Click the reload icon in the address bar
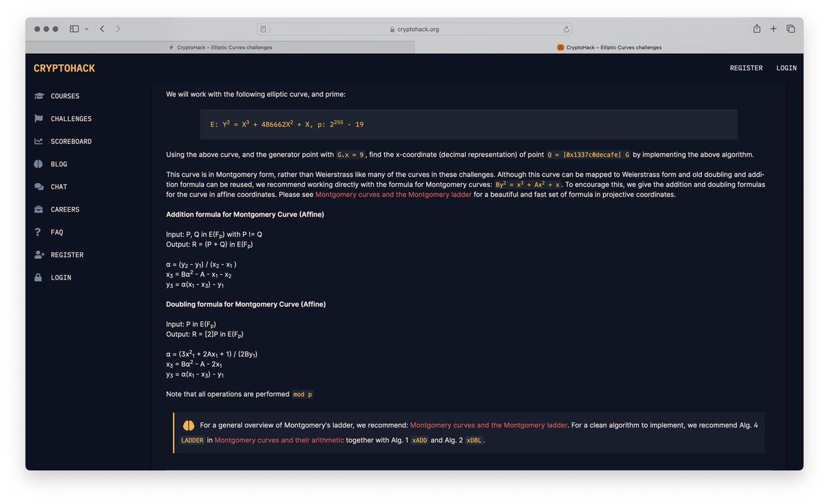 point(566,28)
